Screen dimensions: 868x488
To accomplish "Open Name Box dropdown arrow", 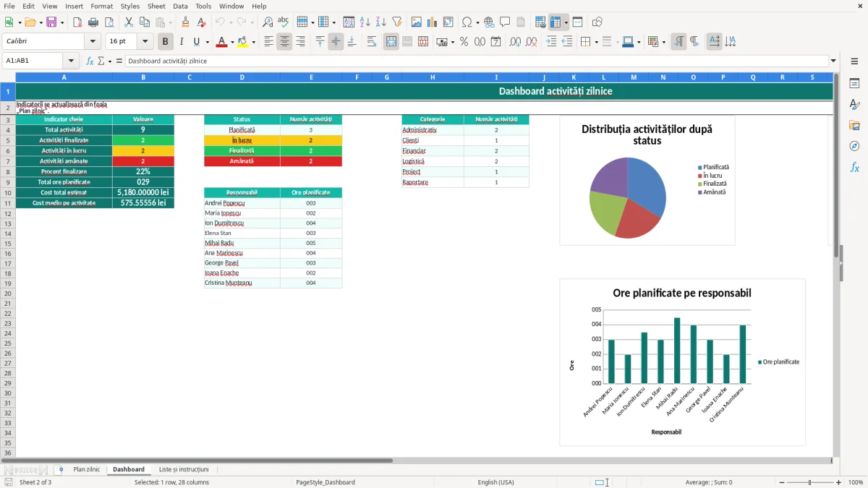I will pos(71,61).
